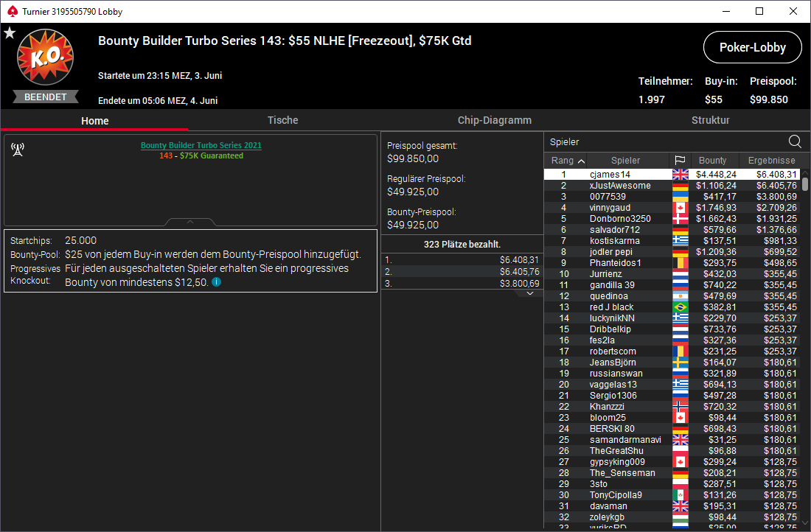Sort by the Bounty column header
Screen dimensions: 811x532
point(712,161)
